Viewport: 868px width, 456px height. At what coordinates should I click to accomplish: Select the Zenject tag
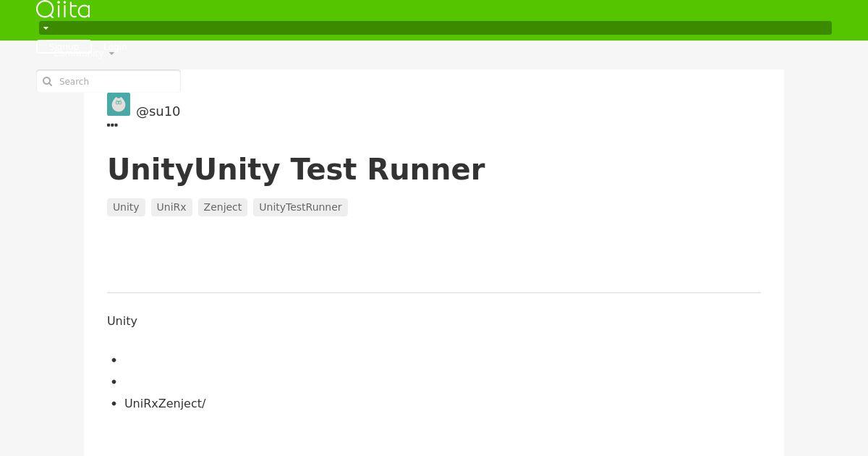coord(223,207)
